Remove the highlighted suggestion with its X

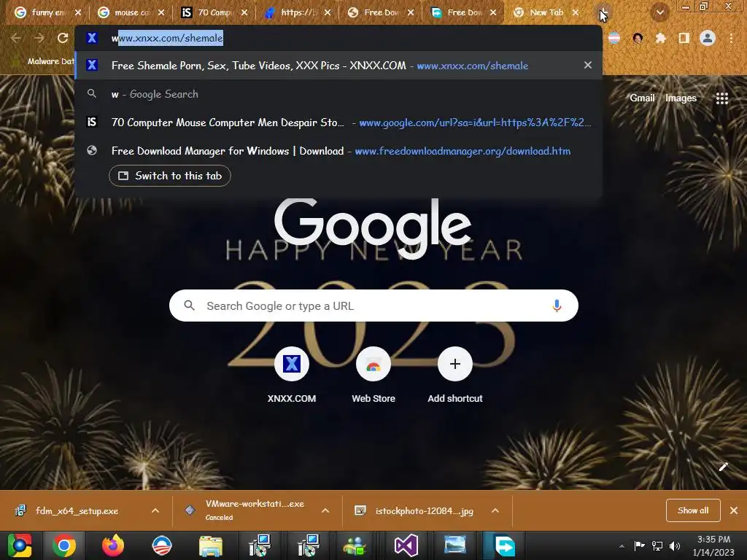click(588, 65)
